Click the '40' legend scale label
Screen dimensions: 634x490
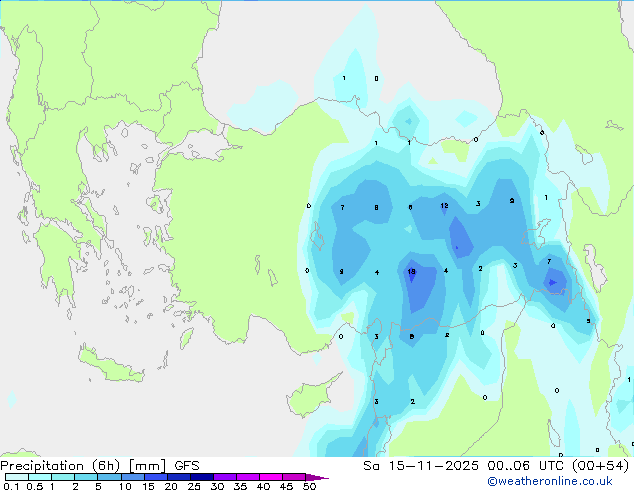coord(264,486)
